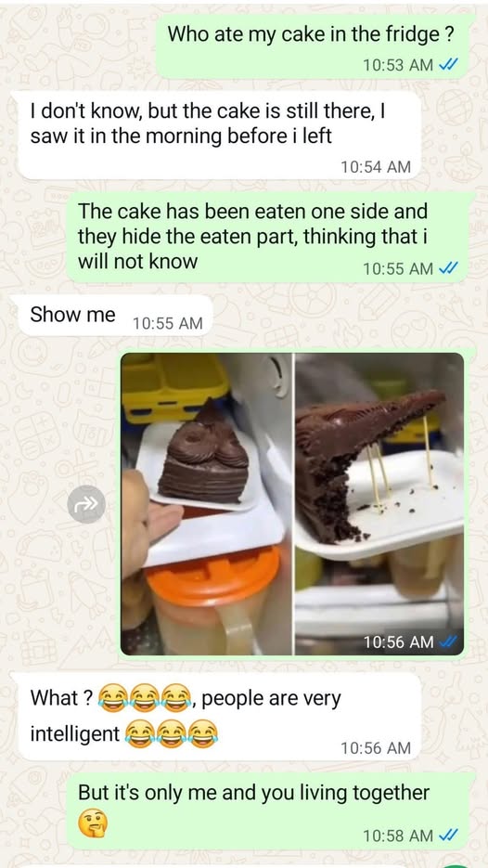
Task: Tap the blue read ticks on 10:53 AM message
Action: coord(447,65)
